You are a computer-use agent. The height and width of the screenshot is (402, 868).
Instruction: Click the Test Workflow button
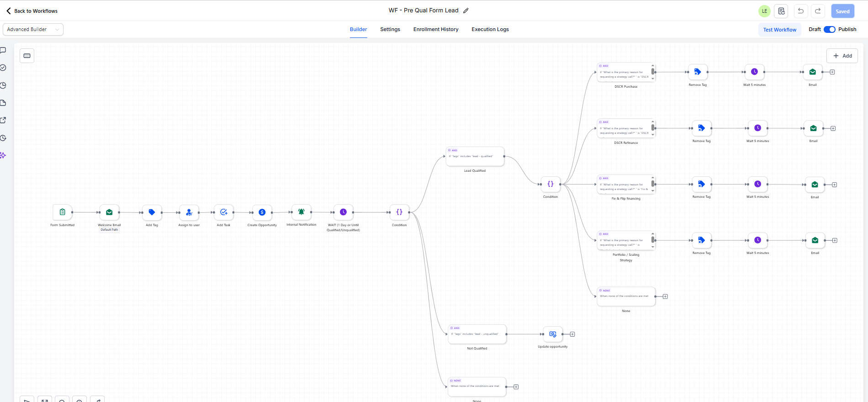(x=779, y=30)
